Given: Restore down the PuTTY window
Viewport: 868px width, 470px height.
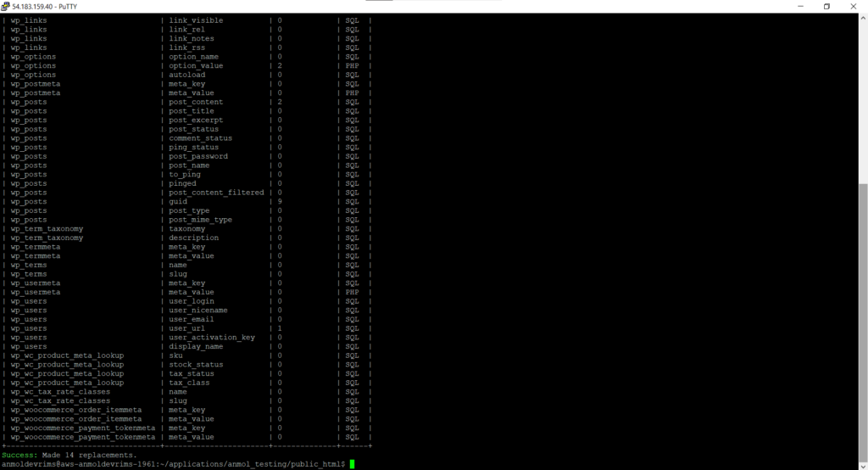Looking at the screenshot, I should click(x=826, y=6).
